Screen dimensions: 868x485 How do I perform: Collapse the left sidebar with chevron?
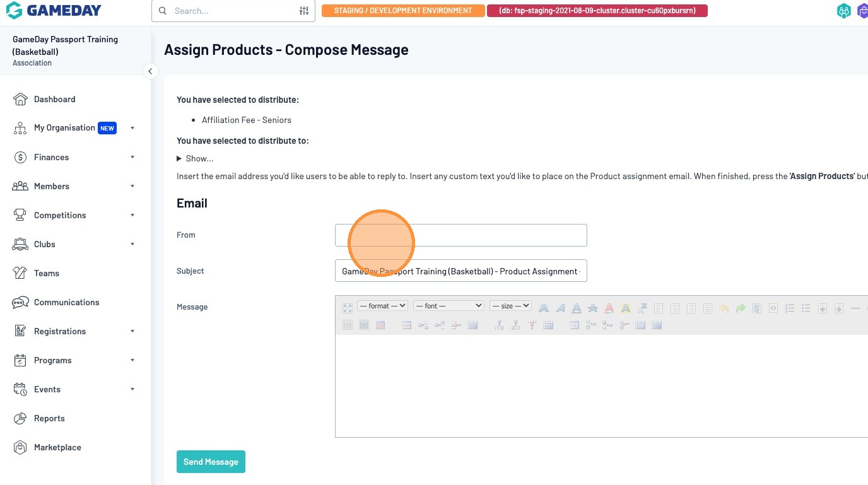point(150,71)
